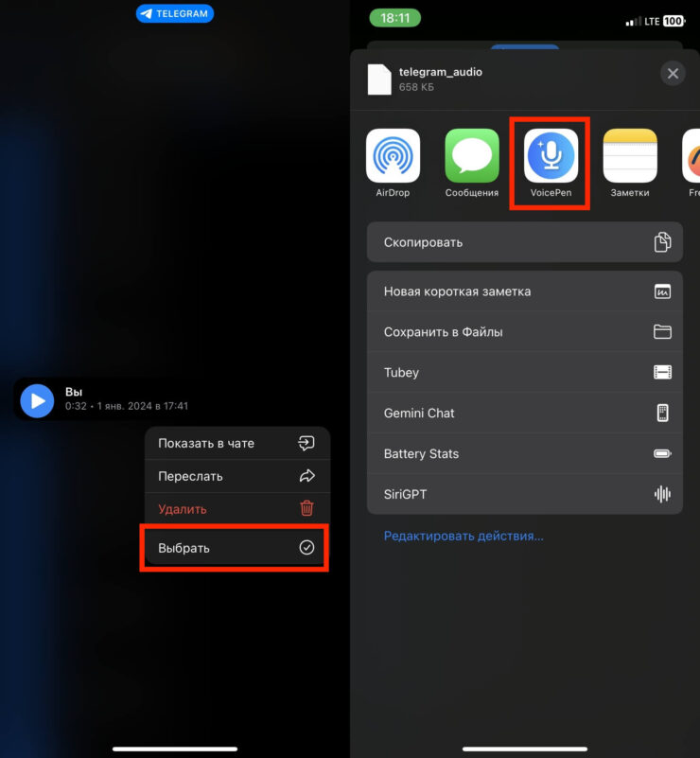The width and height of the screenshot is (700, 758).
Task: Run the Battery Stats shortcut
Action: click(x=525, y=453)
